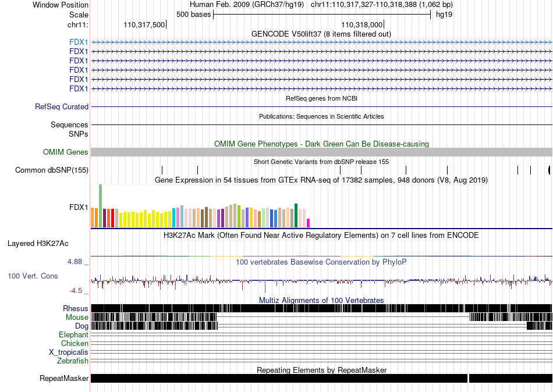This screenshot has width=553, height=392.
Task: Open the OMIM Genes track label
Action: [66, 152]
